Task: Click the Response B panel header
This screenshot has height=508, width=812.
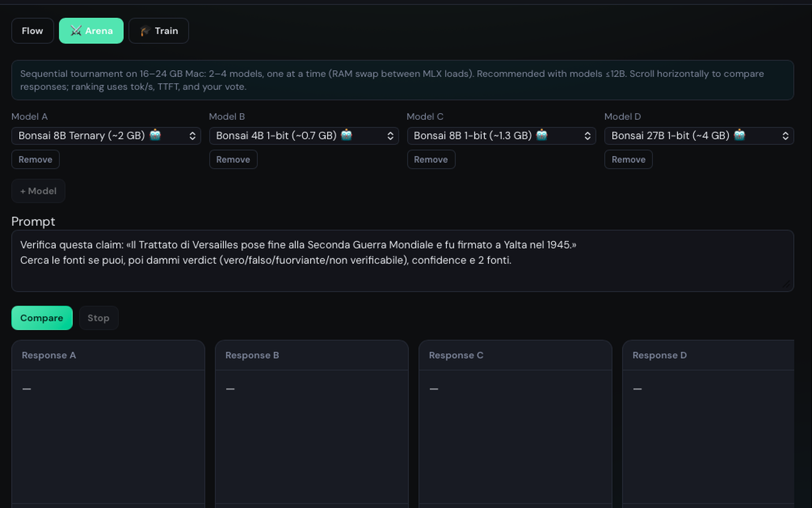Action: [x=312, y=355]
